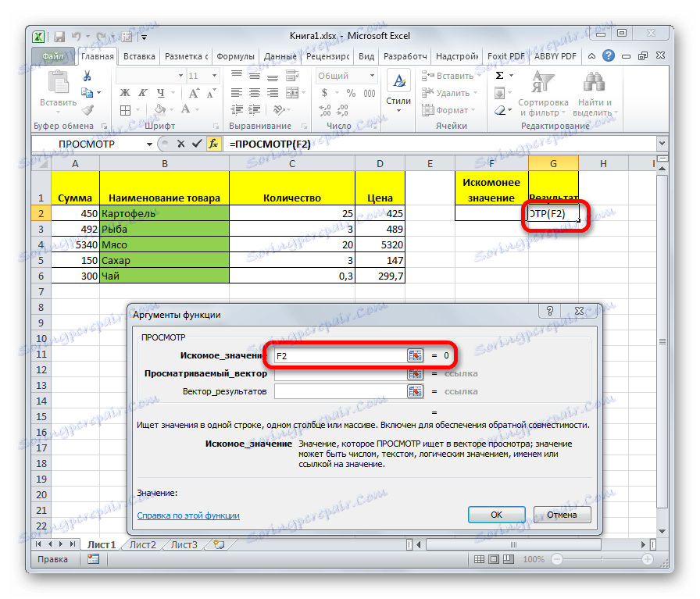Screen dimensions: 700x599
Task: Click the collapse-dialog button for Вектор_результатов
Action: tap(415, 391)
